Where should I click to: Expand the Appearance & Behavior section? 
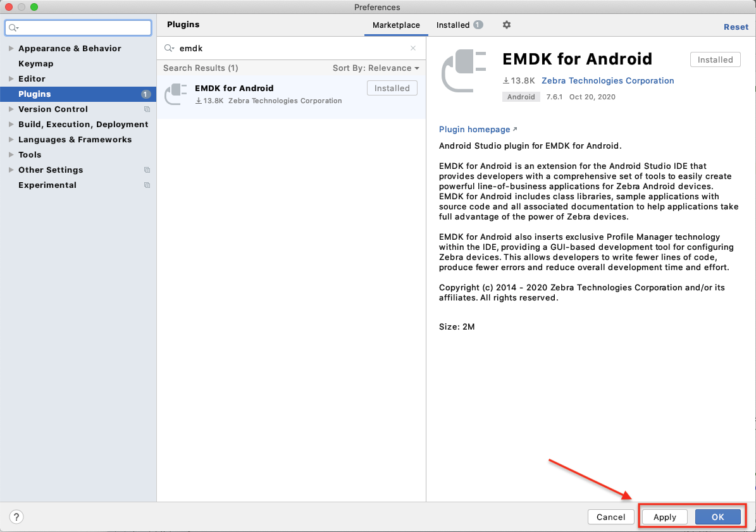coord(11,49)
